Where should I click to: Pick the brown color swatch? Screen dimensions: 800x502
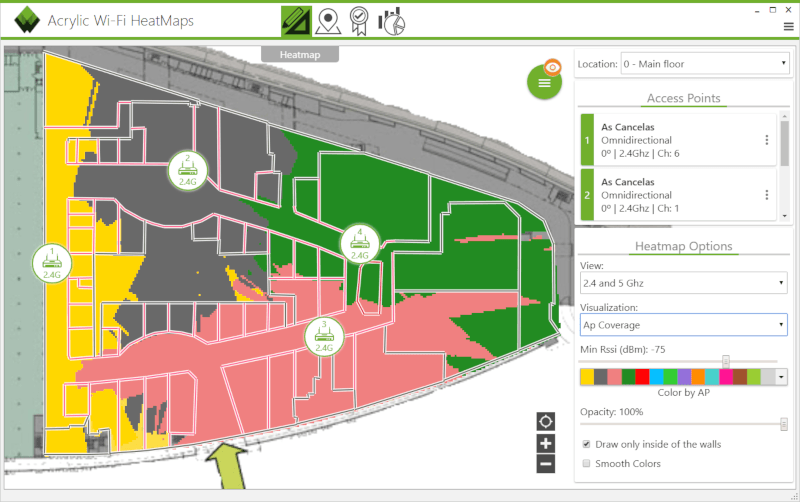click(740, 377)
